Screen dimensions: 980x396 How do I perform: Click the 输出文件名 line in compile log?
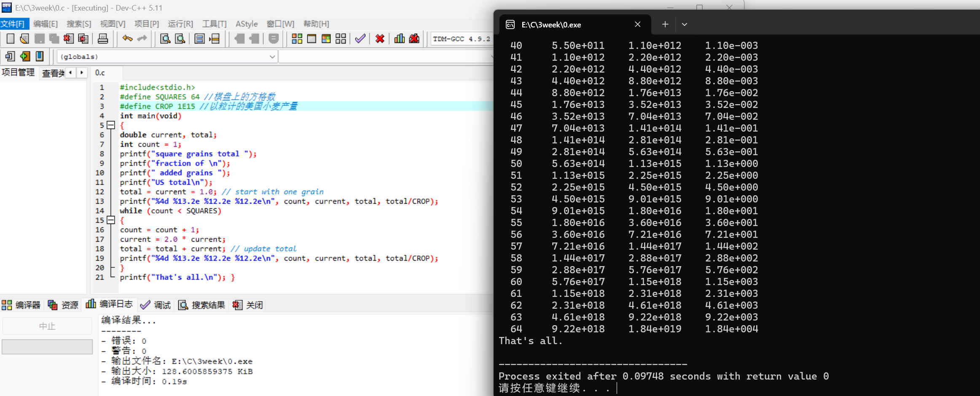click(177, 361)
